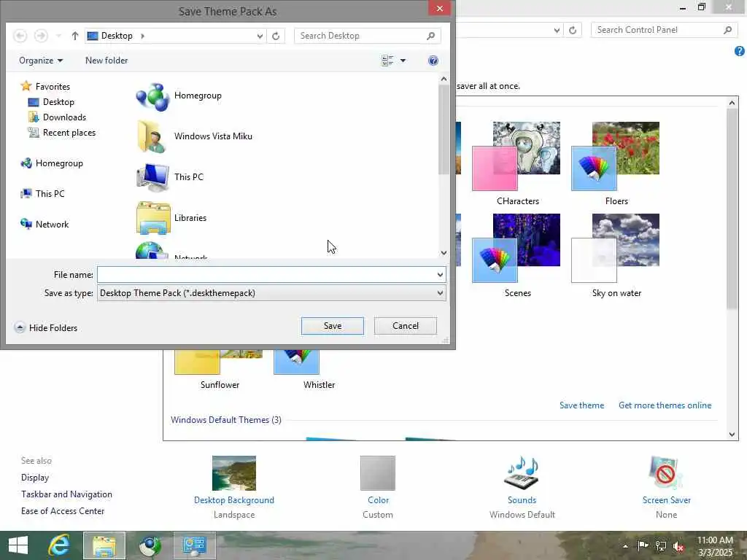The width and height of the screenshot is (747, 560).
Task: Refresh the Desktop folder in the save dialog
Action: [x=275, y=36]
